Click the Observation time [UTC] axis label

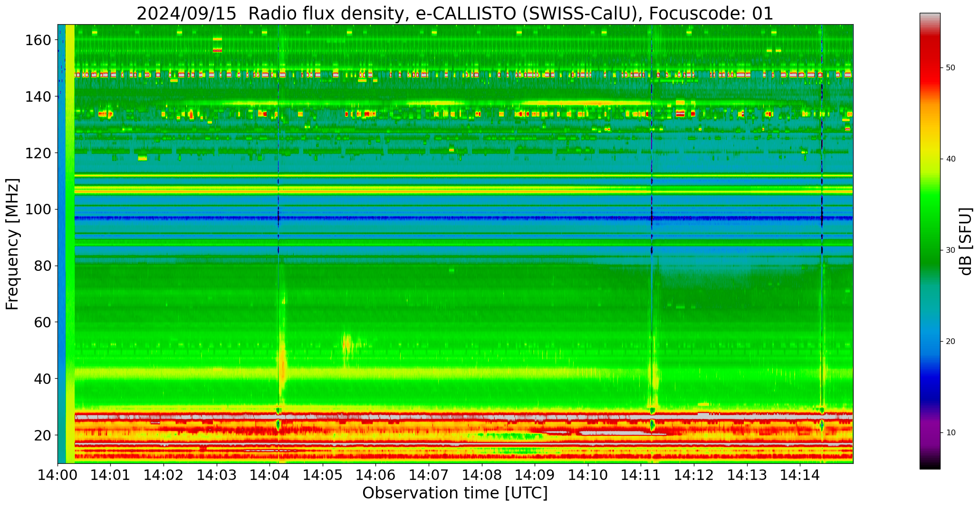(455, 493)
